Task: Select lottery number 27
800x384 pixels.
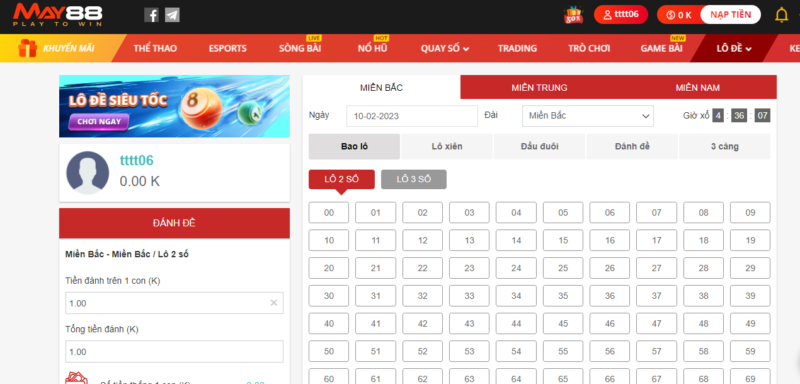Action: [x=656, y=268]
